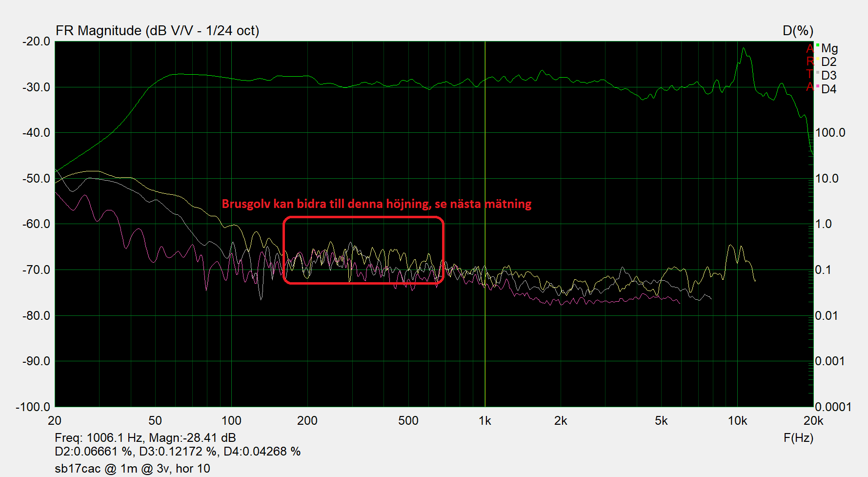Click the -40.0 left axis label
This screenshot has height=477, width=868.
[x=37, y=133]
